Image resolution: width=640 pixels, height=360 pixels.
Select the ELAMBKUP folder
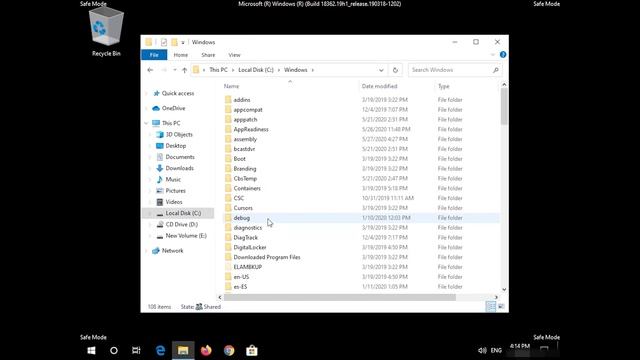point(248,267)
